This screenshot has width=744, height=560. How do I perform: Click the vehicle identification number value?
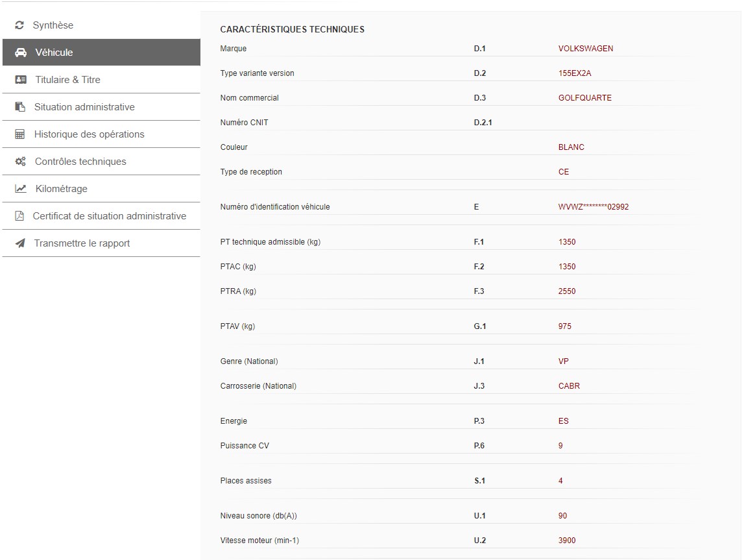(593, 207)
